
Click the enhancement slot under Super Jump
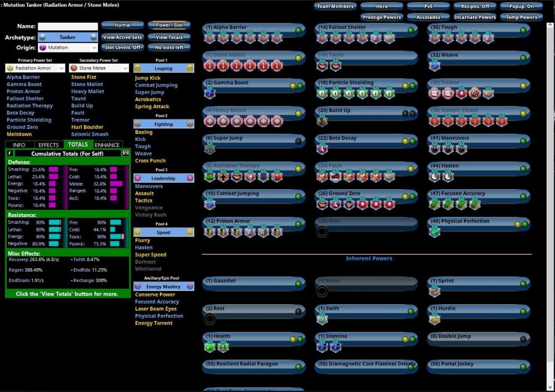click(x=210, y=149)
